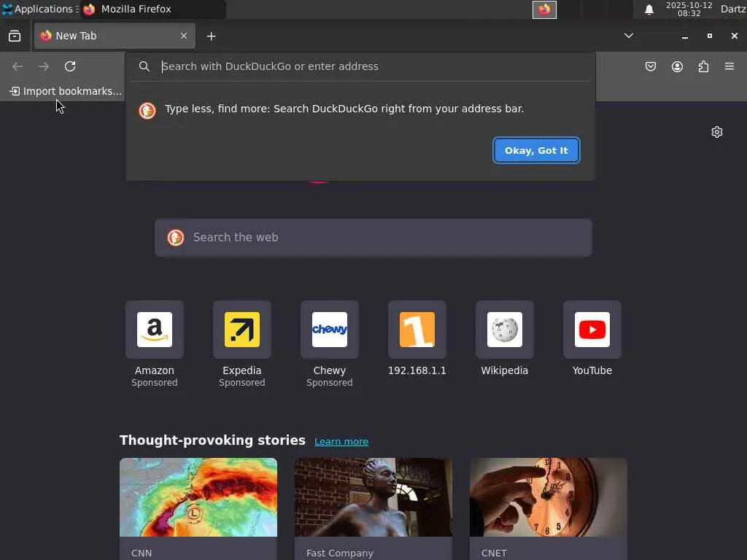The height and width of the screenshot is (560, 747).
Task: Go back to previous page
Action: pyautogui.click(x=18, y=66)
